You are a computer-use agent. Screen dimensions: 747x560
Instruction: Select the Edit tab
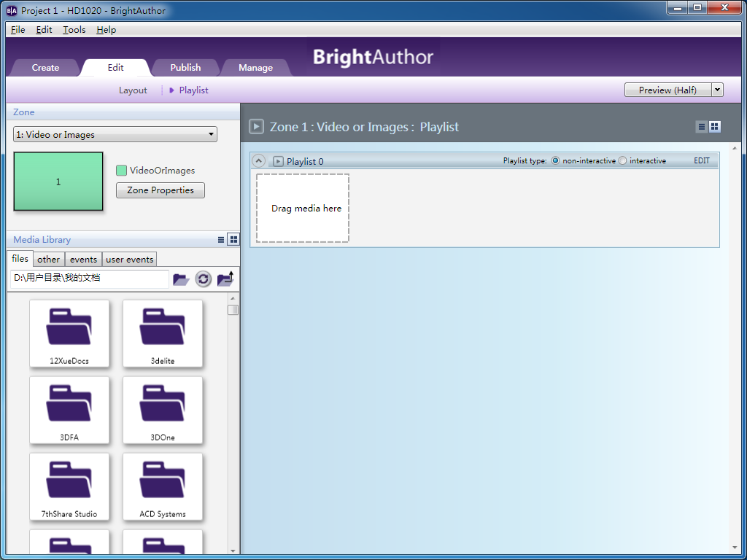coord(115,68)
